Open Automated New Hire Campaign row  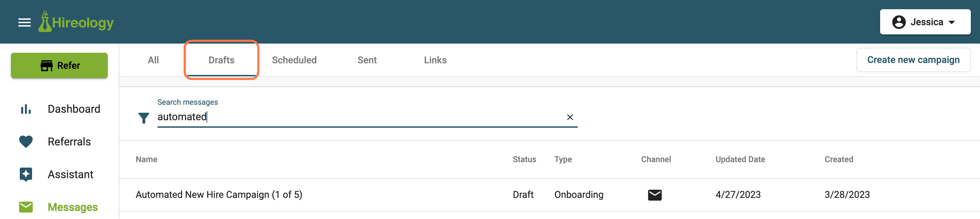point(549,195)
